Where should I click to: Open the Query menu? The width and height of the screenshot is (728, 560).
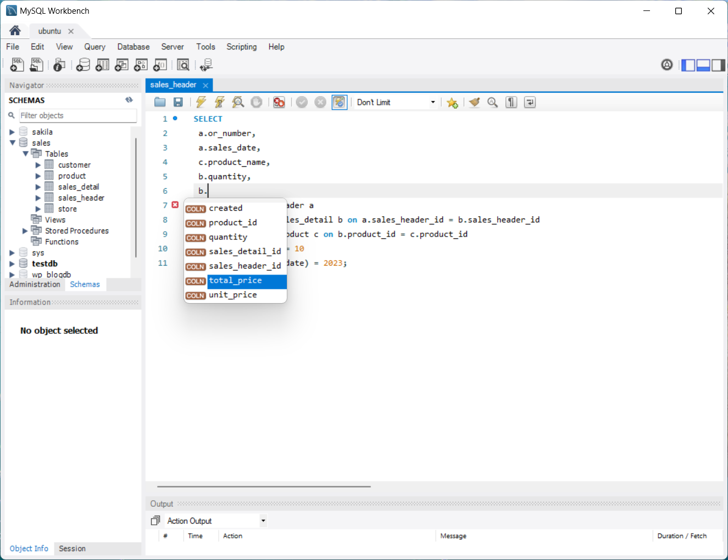coord(95,47)
